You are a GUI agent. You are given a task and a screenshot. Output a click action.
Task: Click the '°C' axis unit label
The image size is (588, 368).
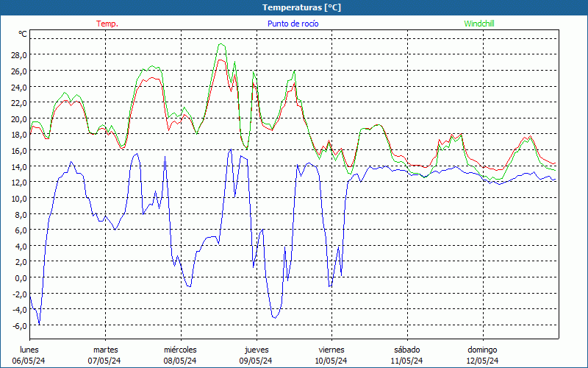23,34
